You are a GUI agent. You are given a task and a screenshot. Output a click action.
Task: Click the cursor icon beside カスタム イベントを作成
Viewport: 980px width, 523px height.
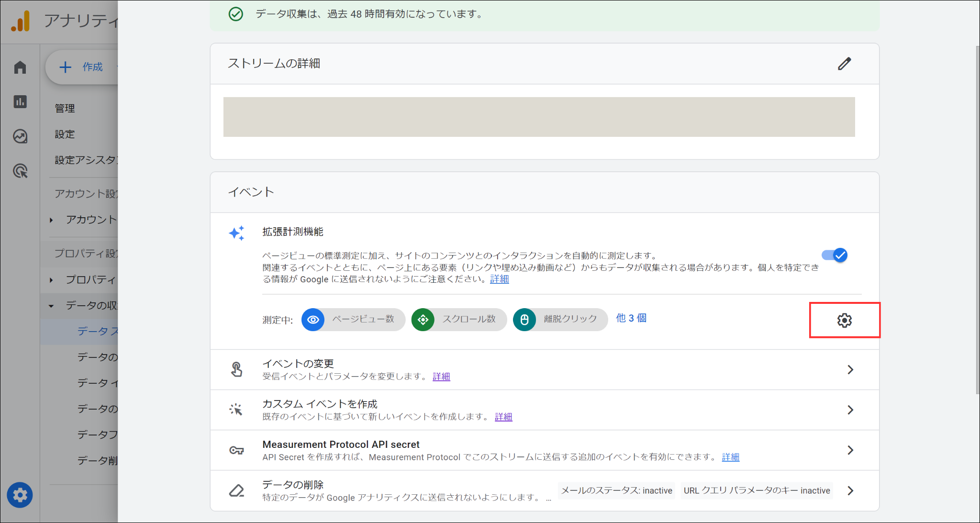[x=236, y=410]
